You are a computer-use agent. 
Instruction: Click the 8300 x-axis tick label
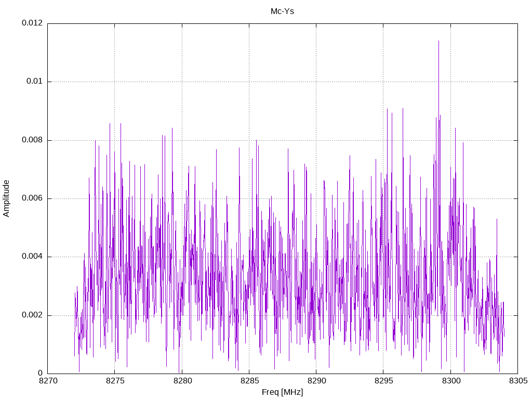451,381
